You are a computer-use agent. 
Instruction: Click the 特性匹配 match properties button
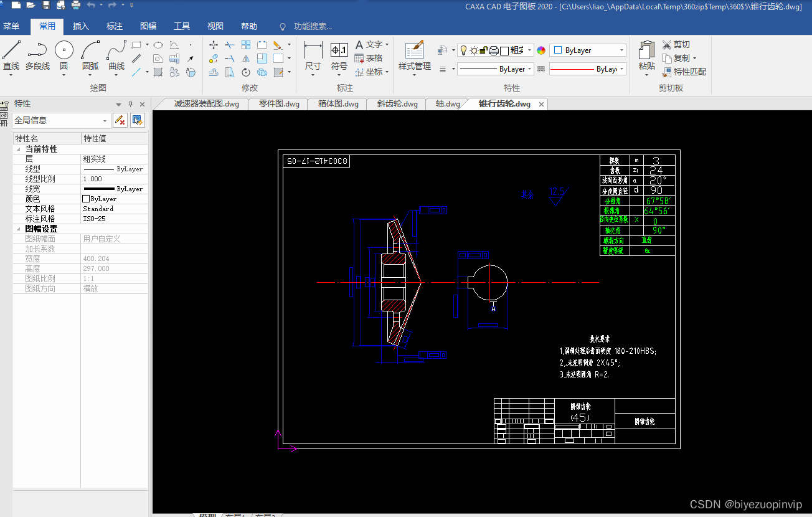pos(684,72)
